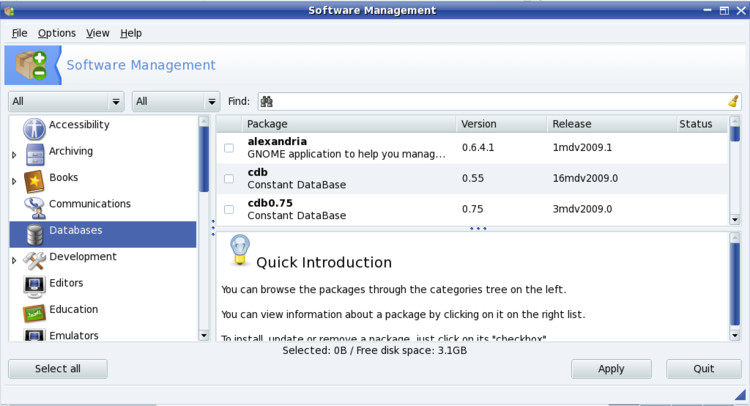Click release 3mdv2009.0 cell
The height and width of the screenshot is (406, 750).
pos(582,209)
